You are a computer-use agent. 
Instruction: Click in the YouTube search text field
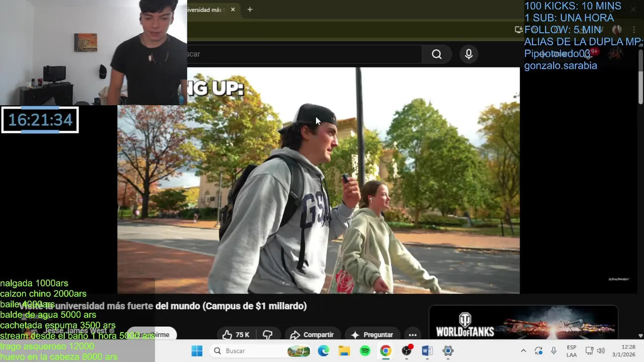[304, 54]
